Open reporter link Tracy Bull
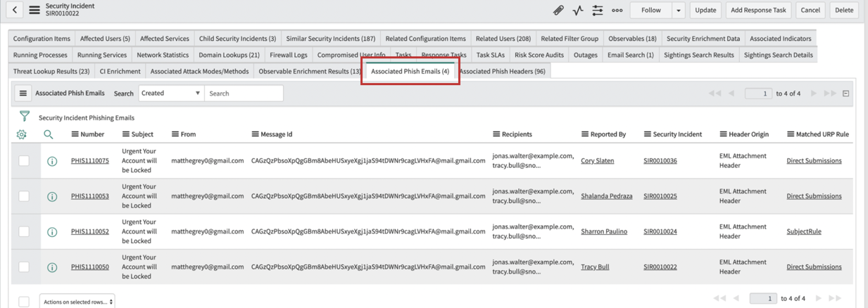Screen dimensions: 868x308 (595, 267)
